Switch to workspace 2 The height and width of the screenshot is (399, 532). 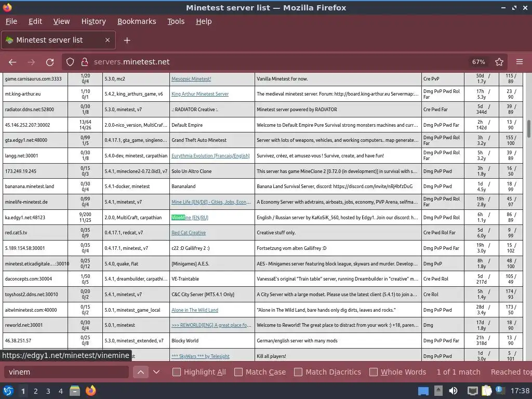(35, 391)
